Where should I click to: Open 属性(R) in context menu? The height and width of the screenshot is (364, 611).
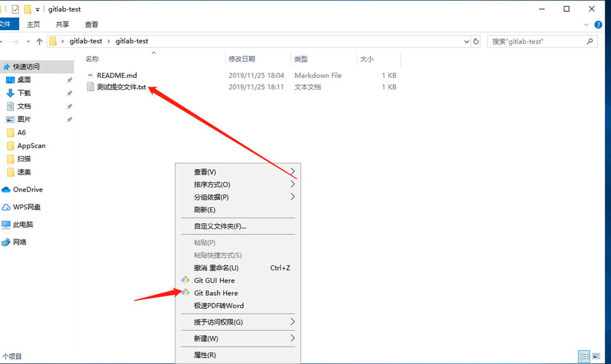pyautogui.click(x=205, y=355)
